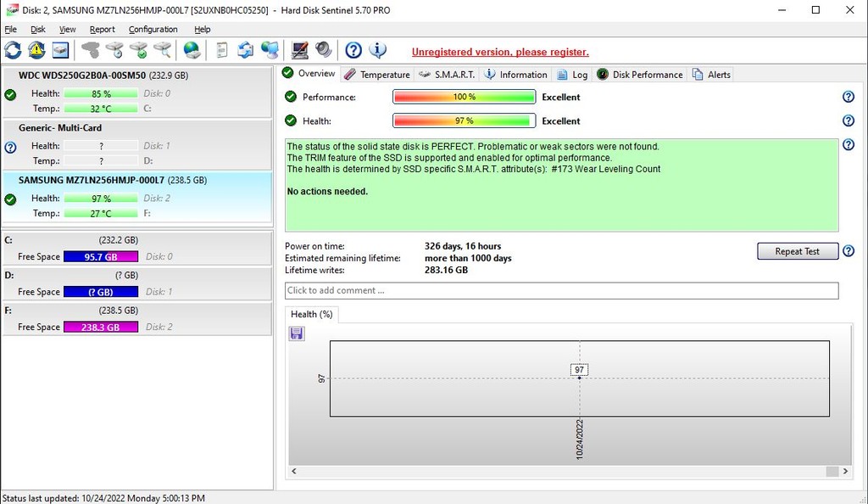Open help via toolbar question mark icon
868x504 pixels.
[353, 50]
